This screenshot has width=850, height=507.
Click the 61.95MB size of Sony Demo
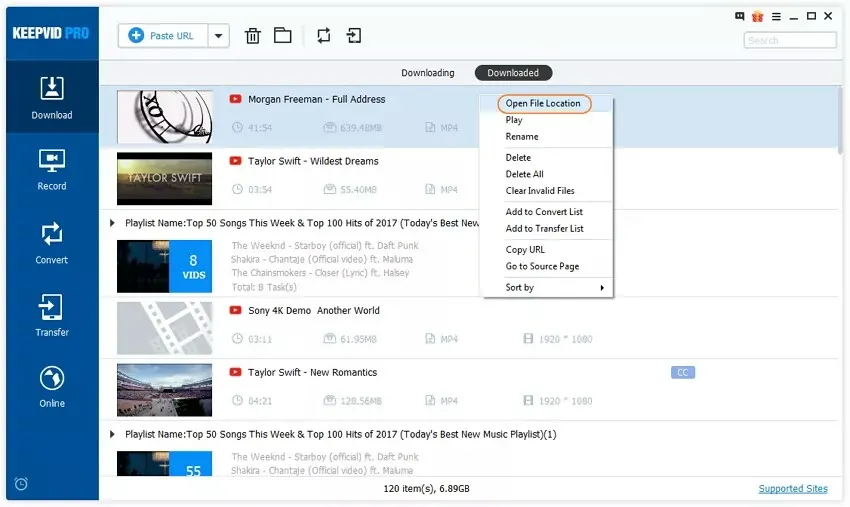[358, 339]
